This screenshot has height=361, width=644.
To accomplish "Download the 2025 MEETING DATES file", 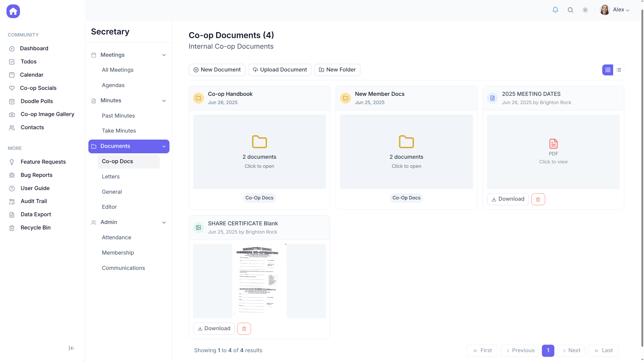I will 508,199.
